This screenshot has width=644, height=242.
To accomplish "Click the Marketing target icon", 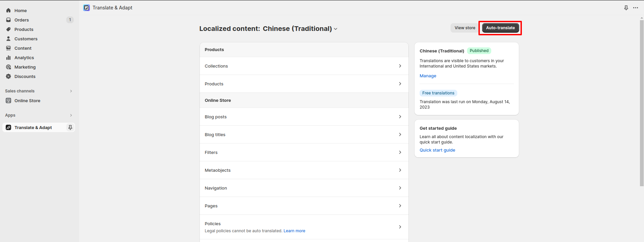I will [x=8, y=67].
